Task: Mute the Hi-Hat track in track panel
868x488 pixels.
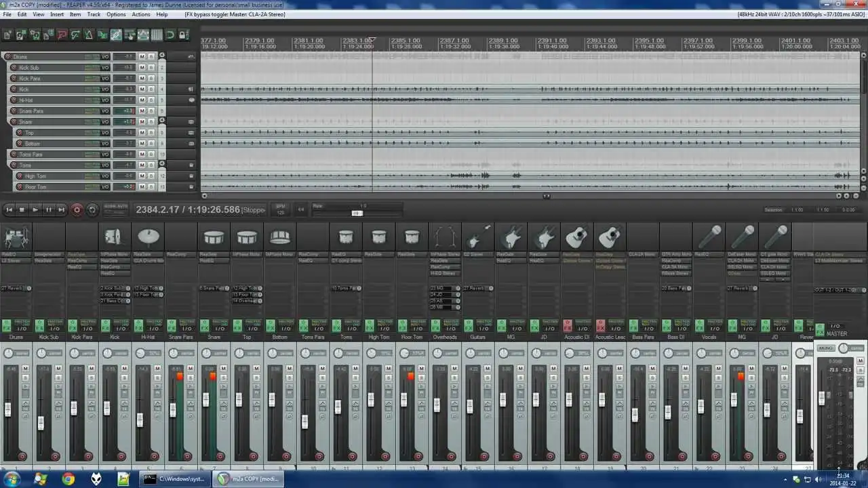Action: pos(142,100)
